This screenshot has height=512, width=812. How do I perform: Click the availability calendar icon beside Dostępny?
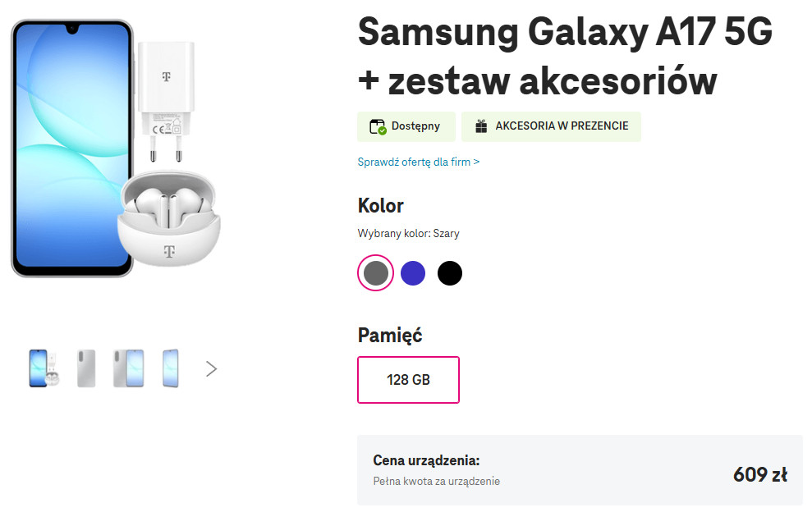378,126
